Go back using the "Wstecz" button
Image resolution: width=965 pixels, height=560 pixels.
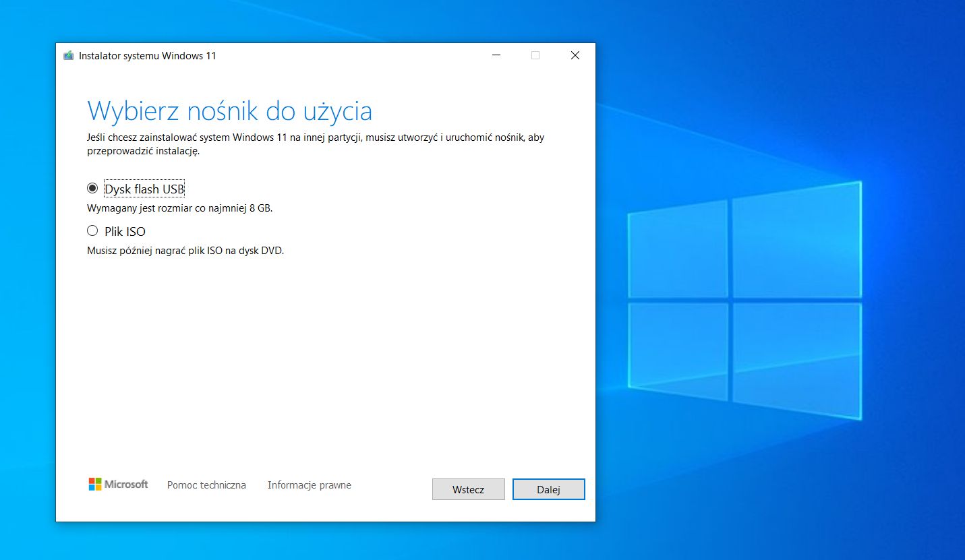[468, 489]
